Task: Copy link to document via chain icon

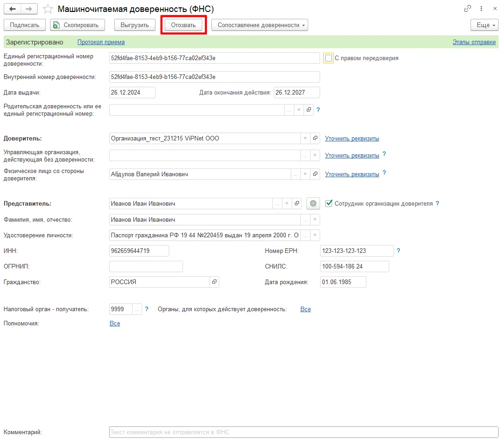Action: point(467,9)
